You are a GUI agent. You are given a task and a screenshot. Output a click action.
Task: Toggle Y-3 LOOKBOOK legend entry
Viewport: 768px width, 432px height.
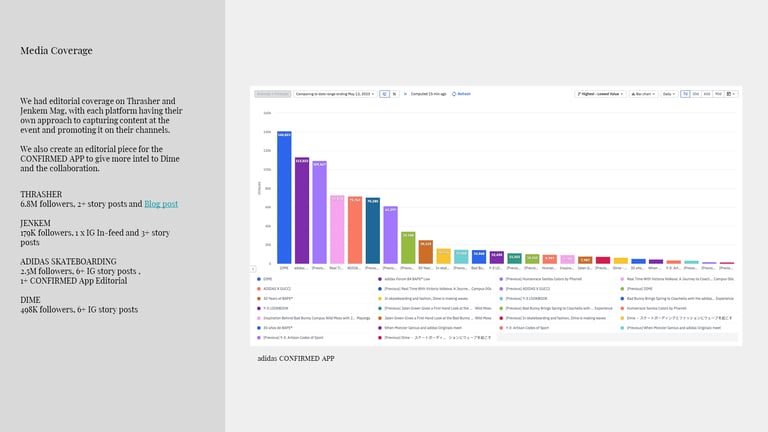[x=272, y=309]
